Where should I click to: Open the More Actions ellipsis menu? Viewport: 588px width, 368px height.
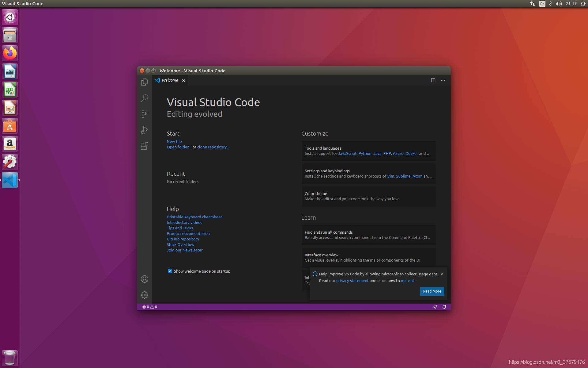click(443, 80)
